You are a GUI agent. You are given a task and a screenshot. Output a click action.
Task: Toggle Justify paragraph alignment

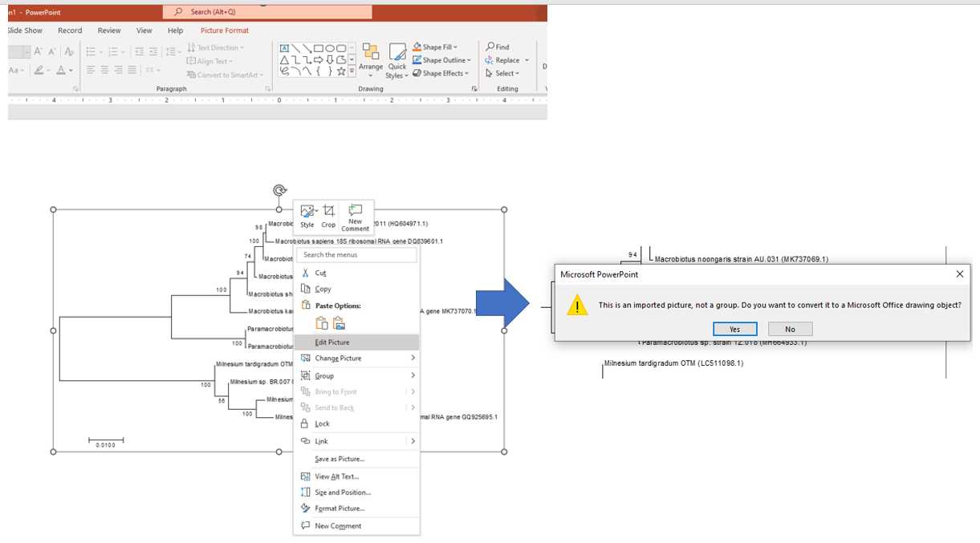pyautogui.click(x=132, y=70)
